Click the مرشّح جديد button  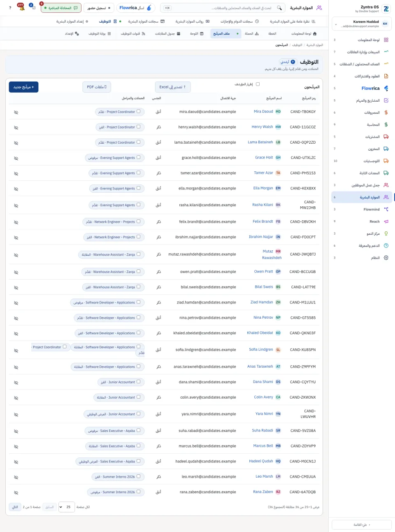pos(23,87)
